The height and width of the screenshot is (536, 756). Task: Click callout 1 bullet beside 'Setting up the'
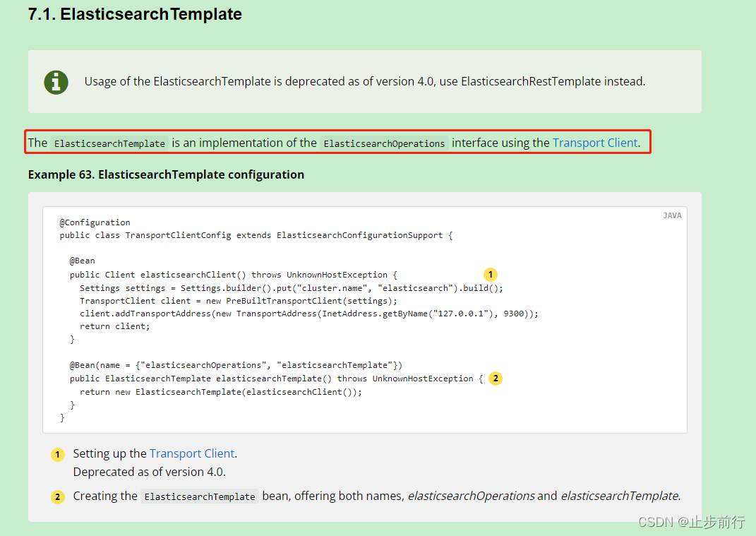click(x=58, y=455)
